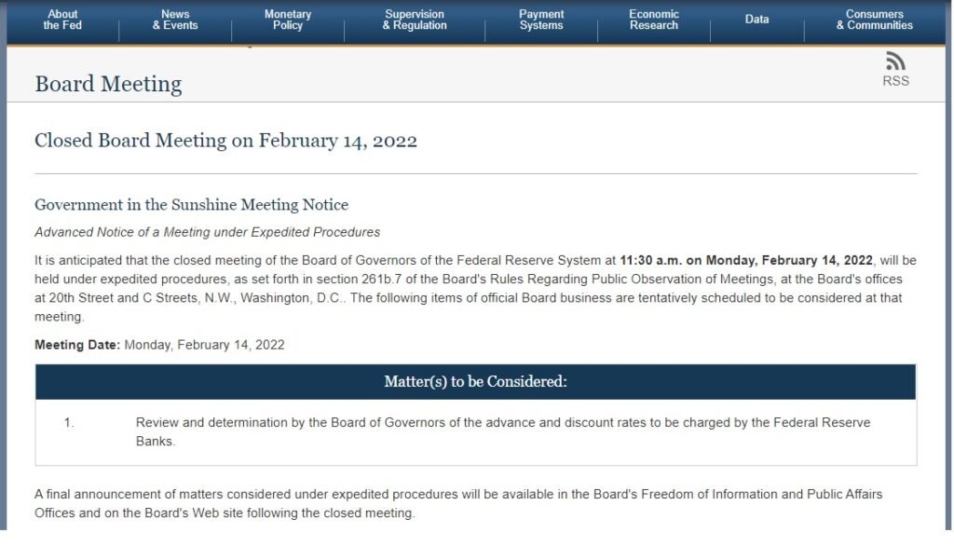Open the News & Events menu
The width and height of the screenshot is (954, 560).
175,20
